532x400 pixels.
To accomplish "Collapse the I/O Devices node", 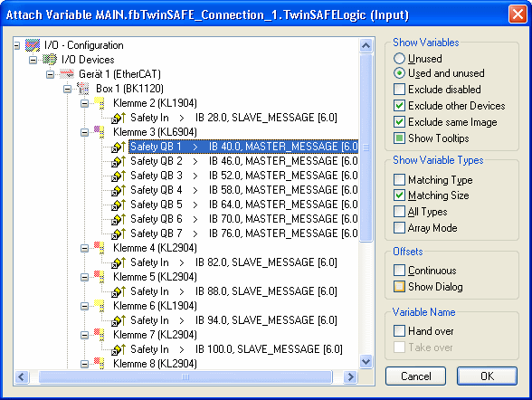I will (33, 60).
